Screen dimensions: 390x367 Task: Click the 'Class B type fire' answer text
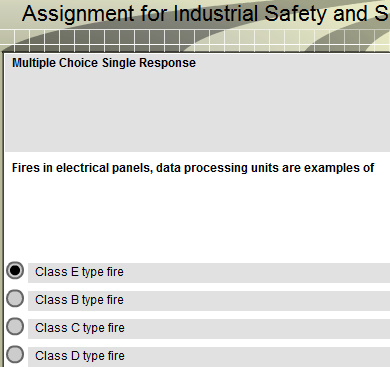pos(79,300)
